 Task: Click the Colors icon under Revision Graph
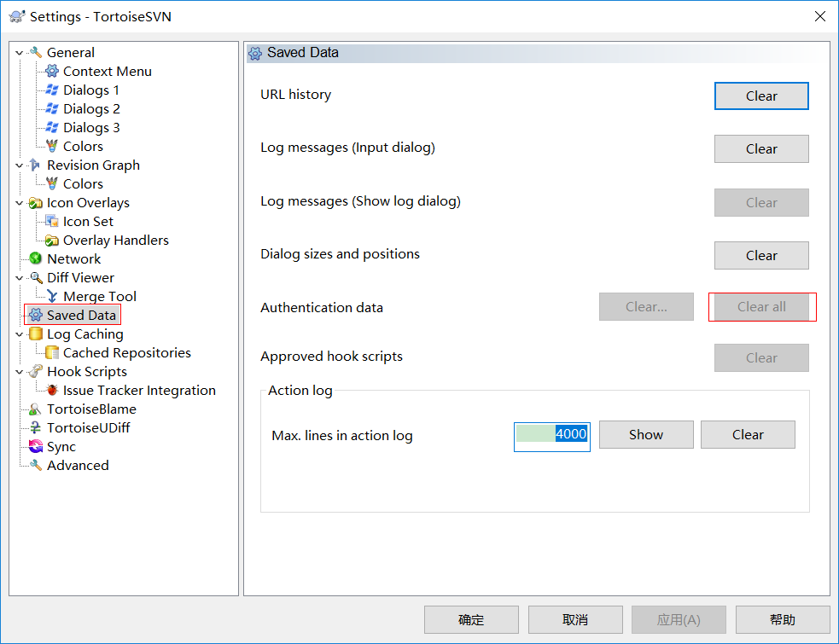(52, 183)
